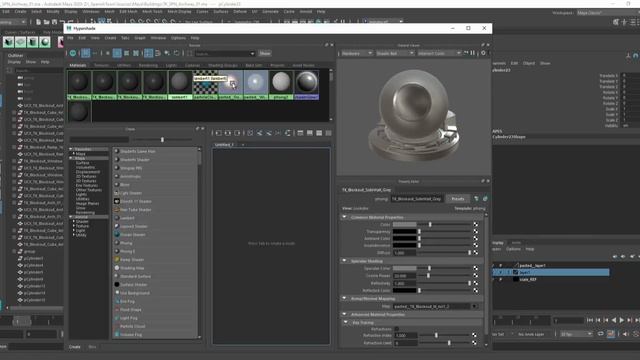
Task: Open the Hardware renderer dropdown in Material Viewer
Action: pos(357,53)
